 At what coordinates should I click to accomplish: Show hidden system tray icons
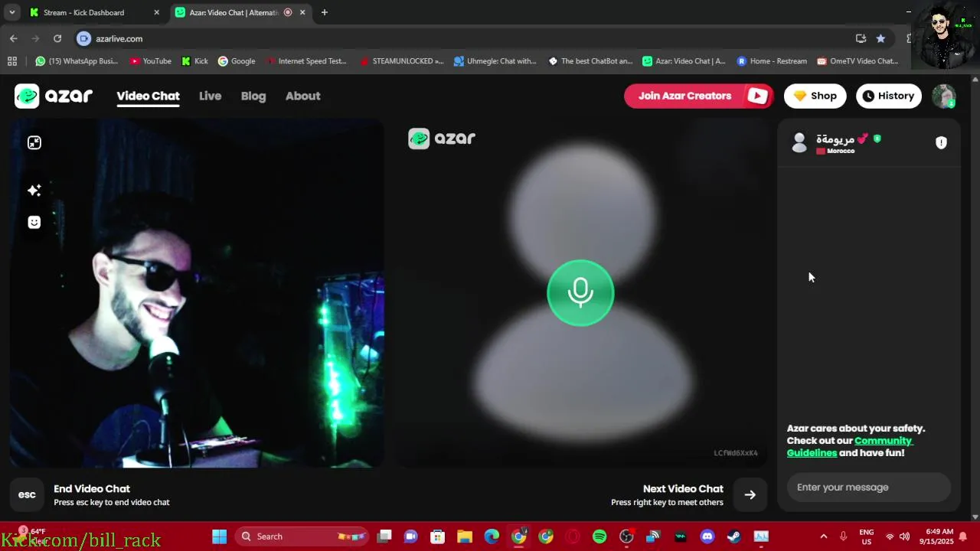[823, 536]
